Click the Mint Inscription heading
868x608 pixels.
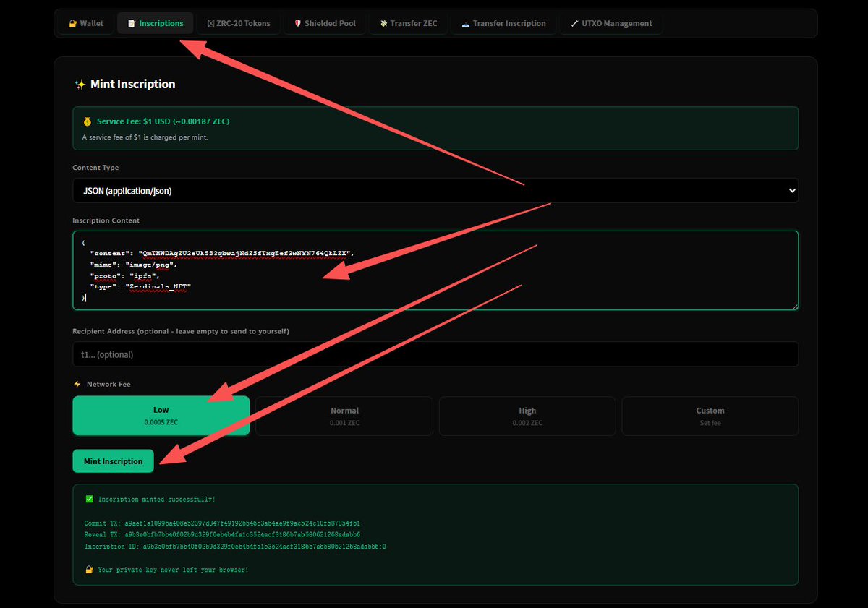pyautogui.click(x=132, y=85)
